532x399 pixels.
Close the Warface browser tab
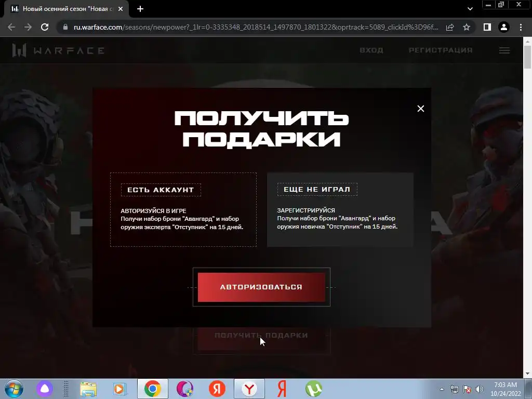[x=121, y=9]
